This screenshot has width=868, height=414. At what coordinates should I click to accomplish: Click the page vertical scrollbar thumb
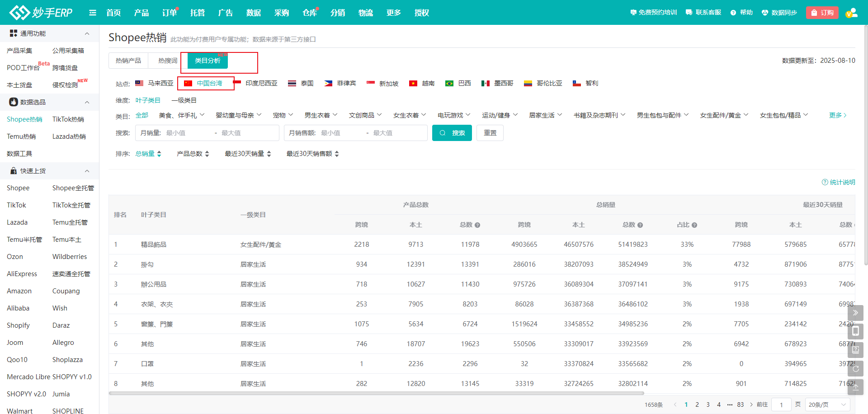866,145
